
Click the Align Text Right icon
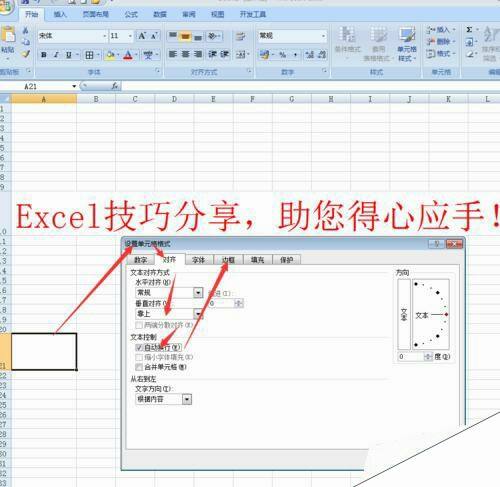coord(198,54)
